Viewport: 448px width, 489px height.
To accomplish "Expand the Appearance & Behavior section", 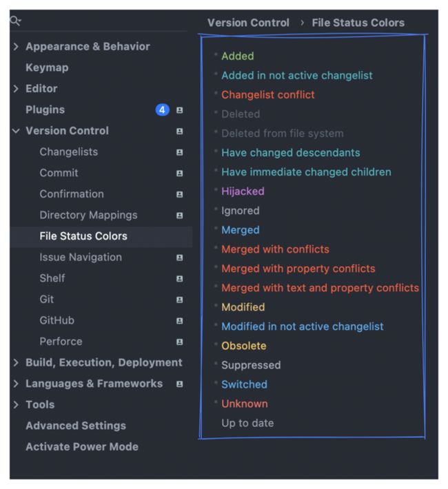I will (16, 47).
